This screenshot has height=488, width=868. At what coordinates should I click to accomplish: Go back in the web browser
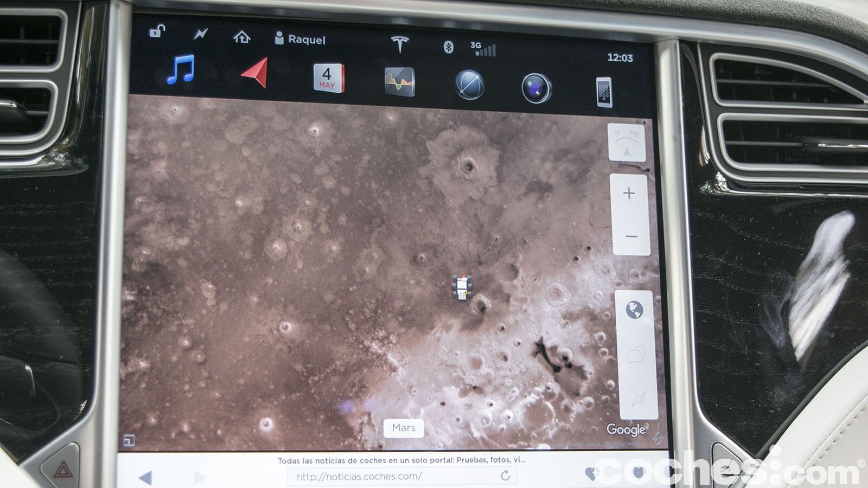tap(145, 477)
